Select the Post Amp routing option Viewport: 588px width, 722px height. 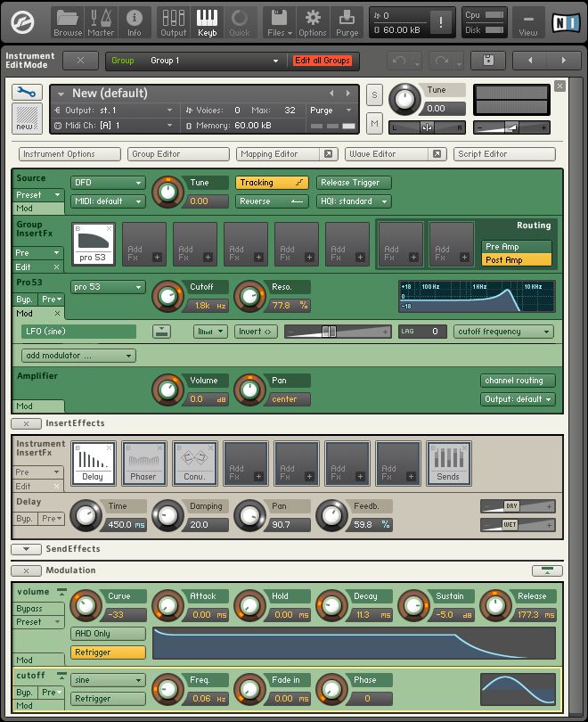[x=516, y=259]
